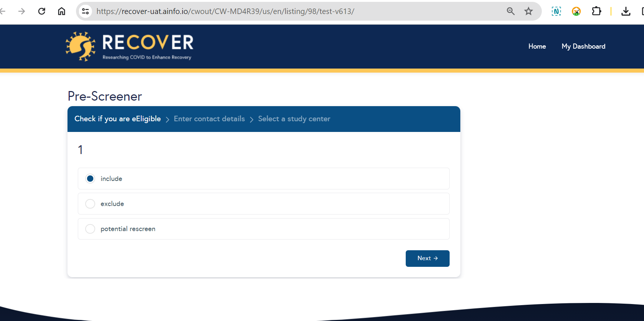Choose the 'exclude' radio option
Viewport: 644px width, 321px height.
[x=90, y=204]
